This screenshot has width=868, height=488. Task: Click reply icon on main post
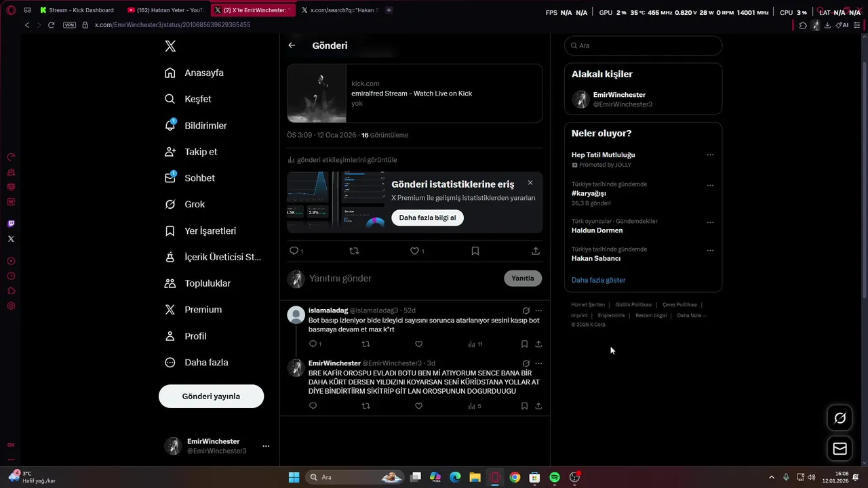pyautogui.click(x=294, y=251)
